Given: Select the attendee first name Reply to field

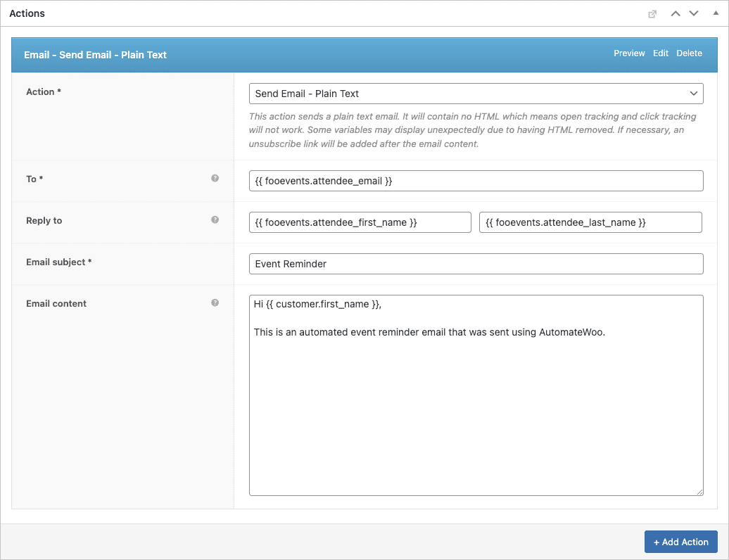Looking at the screenshot, I should click(x=360, y=222).
